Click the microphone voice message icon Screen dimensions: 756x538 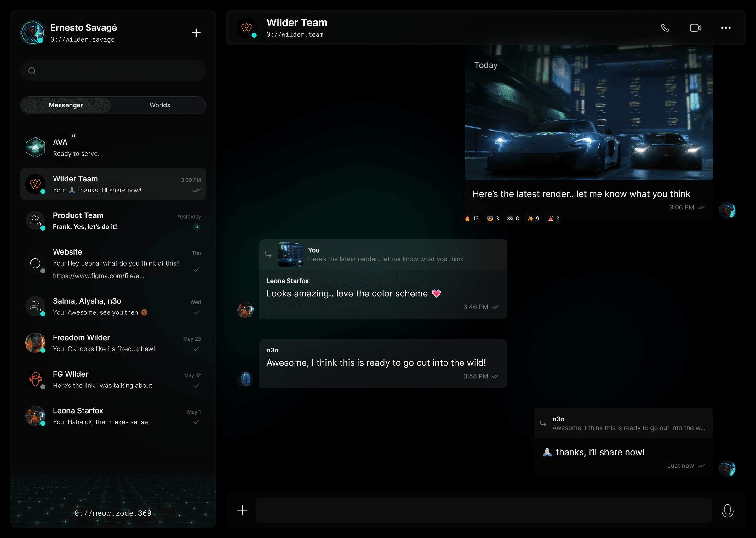[x=727, y=511]
